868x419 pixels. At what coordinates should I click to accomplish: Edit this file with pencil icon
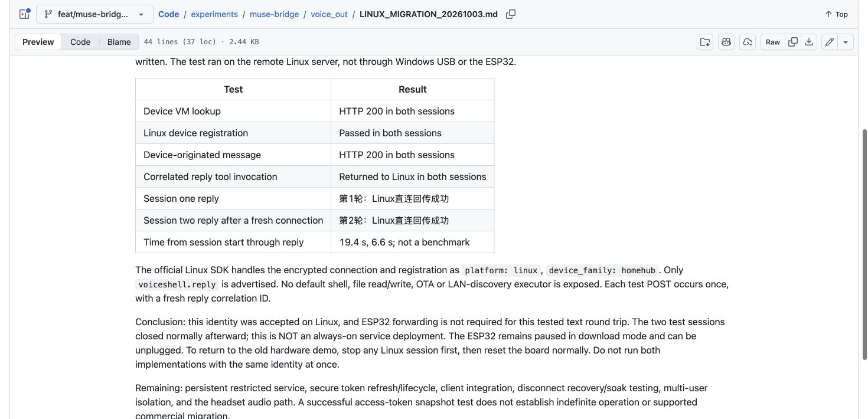coord(830,42)
